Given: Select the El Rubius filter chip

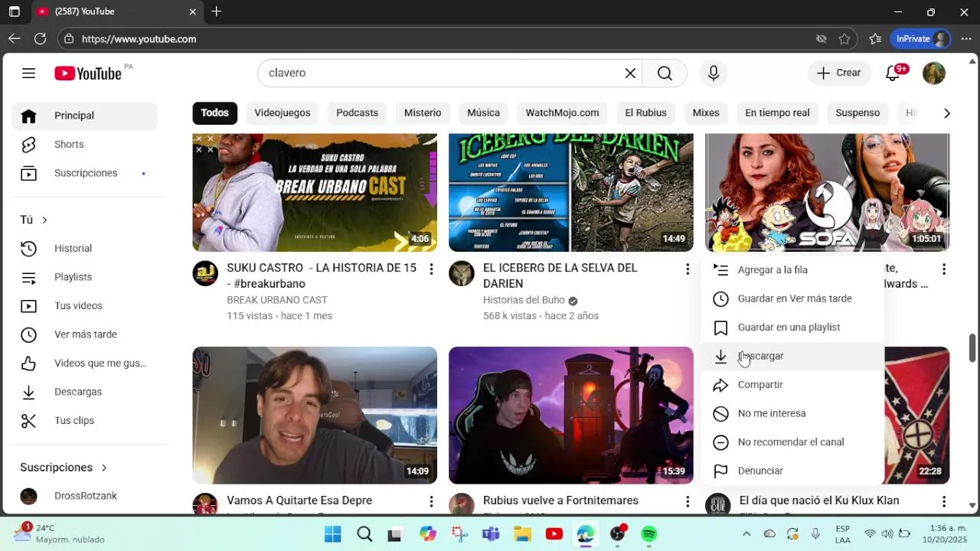Looking at the screenshot, I should tap(645, 112).
